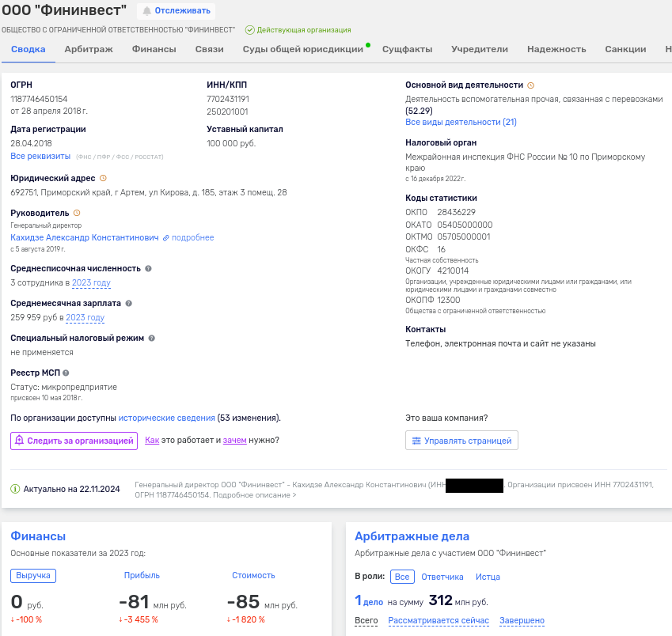Screen dimensions: 672x636
Task: Click the history clock icon beside Руководитель
Action: [77, 213]
